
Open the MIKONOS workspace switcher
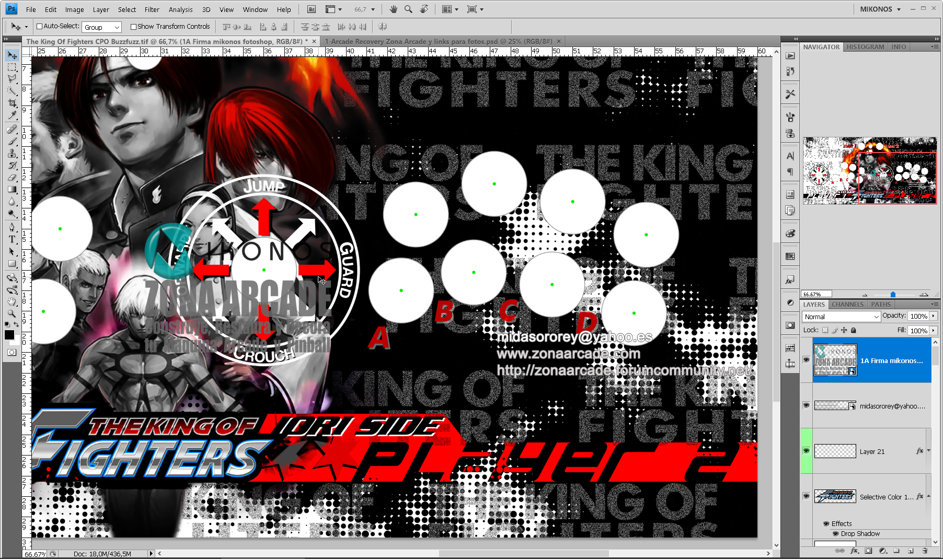pos(880,9)
